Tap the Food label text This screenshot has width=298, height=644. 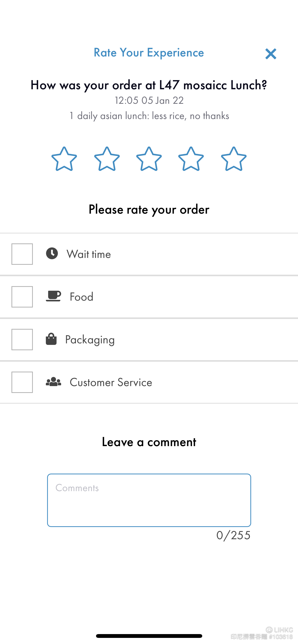pos(82,297)
